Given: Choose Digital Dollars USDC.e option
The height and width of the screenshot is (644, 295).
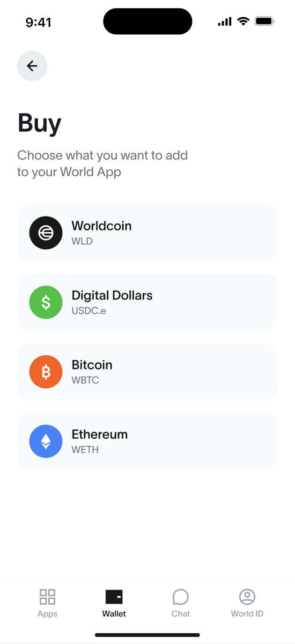Looking at the screenshot, I should (147, 302).
